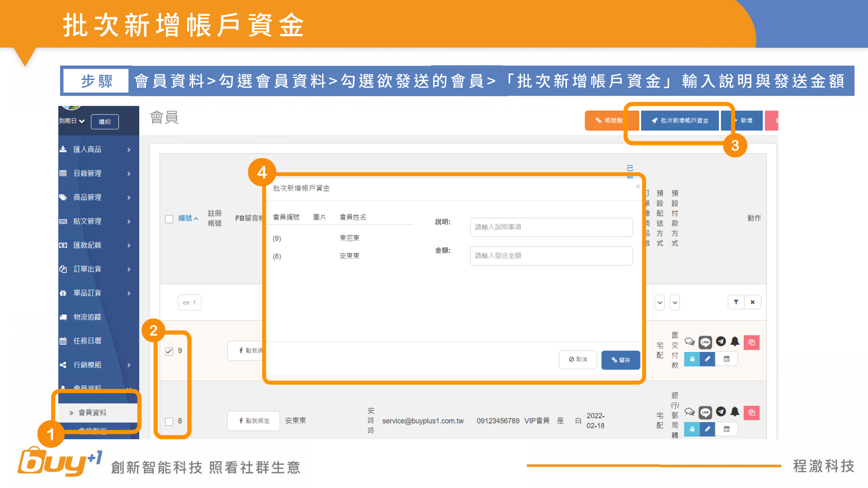Click the filter funnel button
This screenshot has height=488, width=868.
736,302
